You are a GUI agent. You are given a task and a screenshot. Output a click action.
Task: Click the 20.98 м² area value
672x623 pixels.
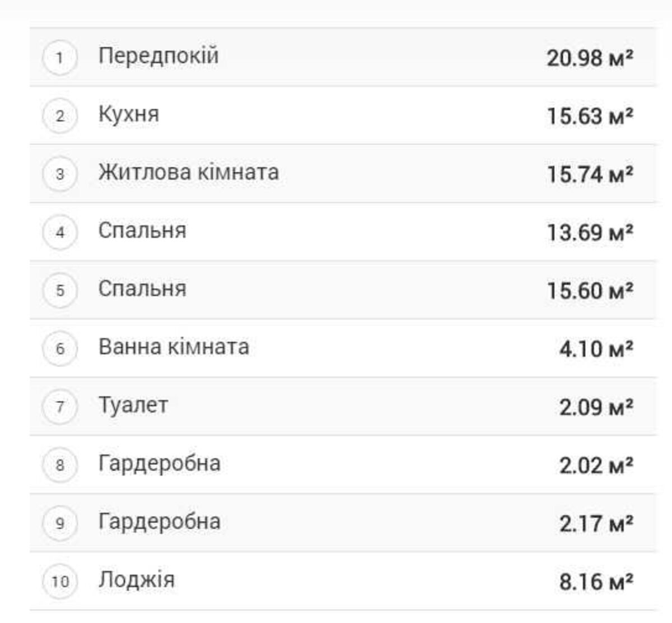tap(590, 58)
